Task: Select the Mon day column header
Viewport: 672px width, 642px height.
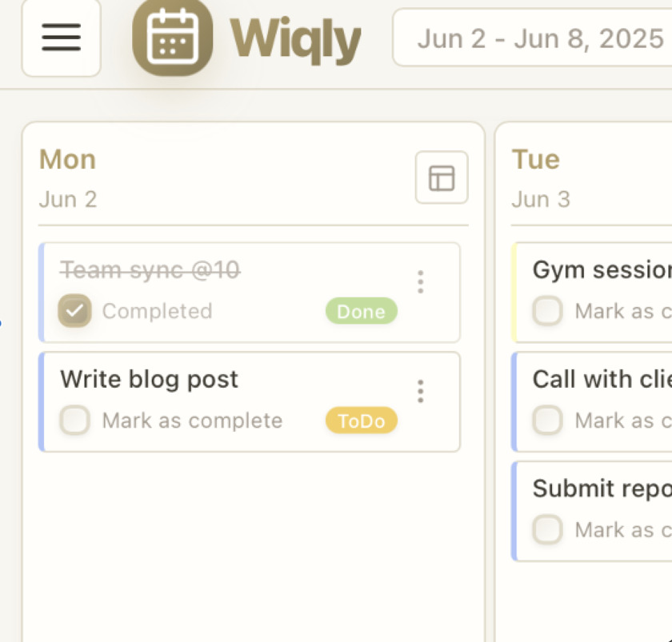Action: [68, 160]
